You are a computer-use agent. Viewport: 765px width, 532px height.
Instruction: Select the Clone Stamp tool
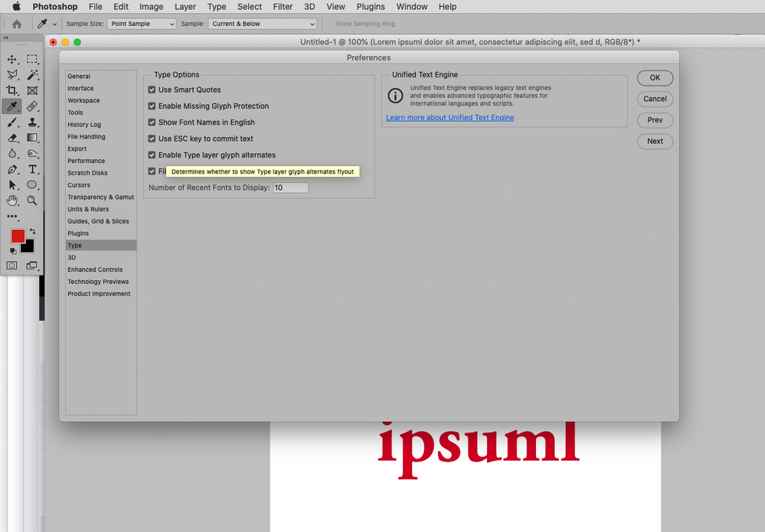point(32,122)
